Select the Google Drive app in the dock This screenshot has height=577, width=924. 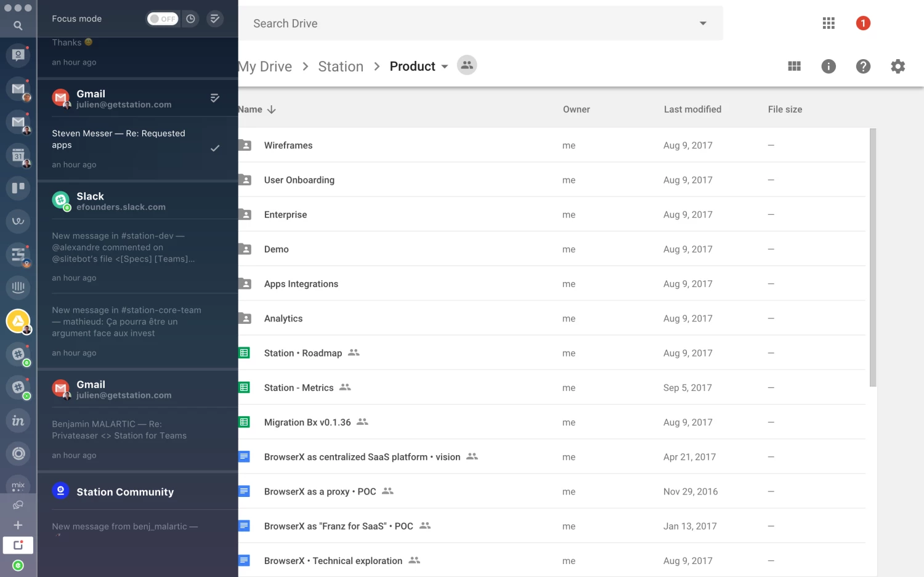tap(18, 321)
